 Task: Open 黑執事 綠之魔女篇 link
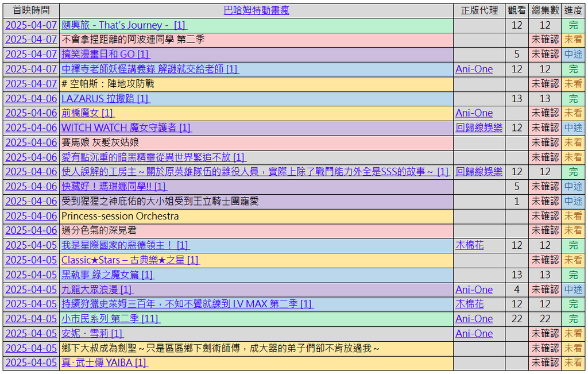107,275
